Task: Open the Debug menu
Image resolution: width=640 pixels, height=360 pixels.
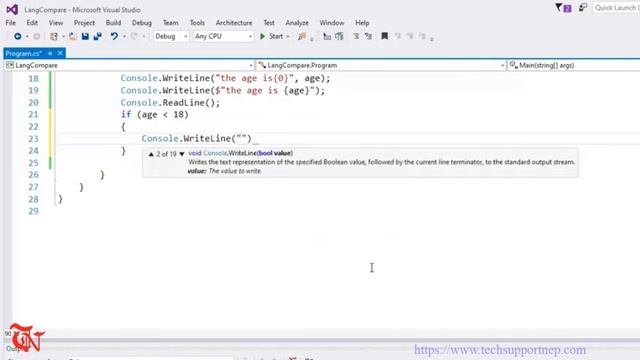Action: [142, 23]
